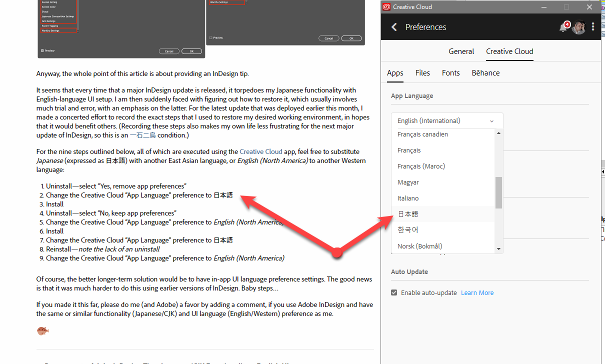This screenshot has width=605, height=364.
Task: Click the blowfish icon below the article
Action: 42,330
